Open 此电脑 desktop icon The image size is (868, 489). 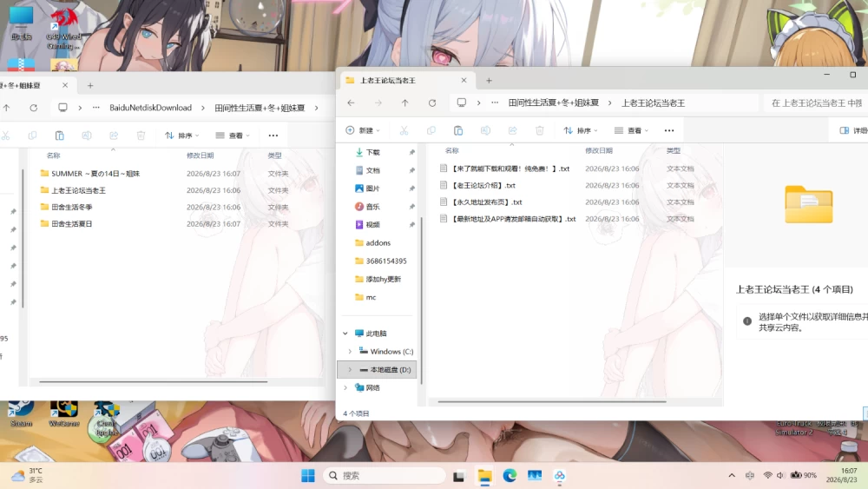[21, 23]
